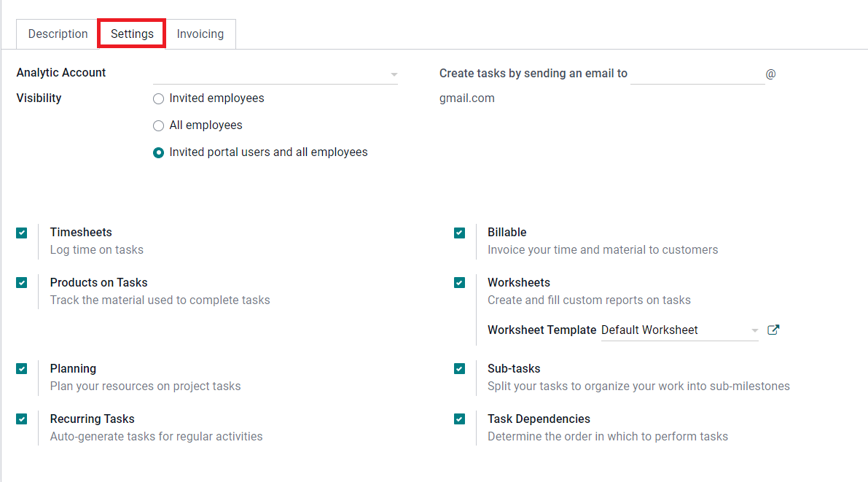Open the Invoicing tab

tap(200, 34)
